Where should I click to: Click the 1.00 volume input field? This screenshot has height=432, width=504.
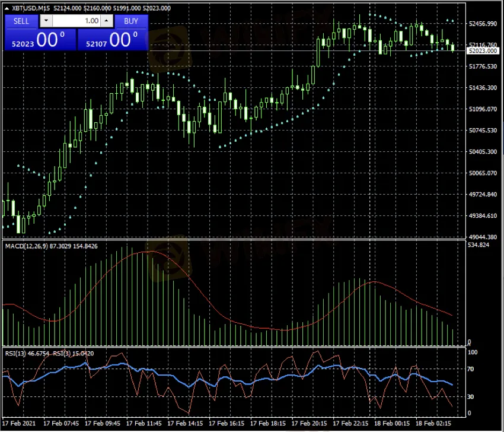[76, 21]
